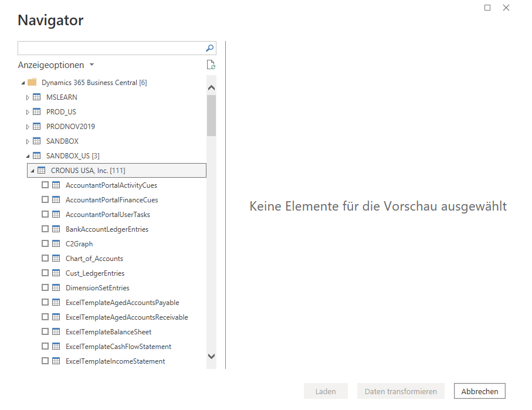532x410 pixels.
Task: Click the ExcelTemplateAgedAccountsReceivable table icon
Action: [x=56, y=317]
